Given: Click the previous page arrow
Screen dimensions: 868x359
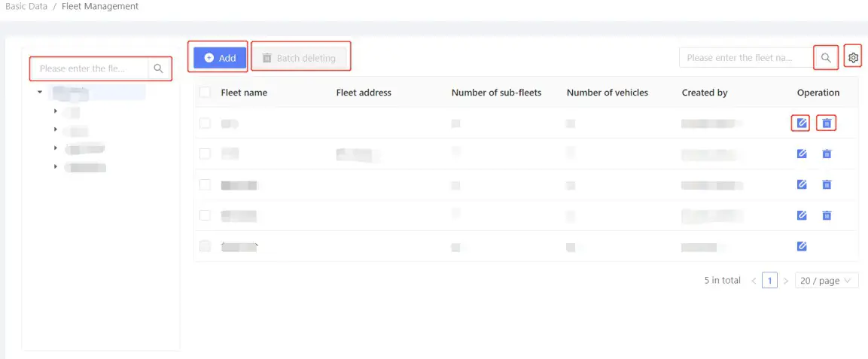Looking at the screenshot, I should click(x=754, y=281).
